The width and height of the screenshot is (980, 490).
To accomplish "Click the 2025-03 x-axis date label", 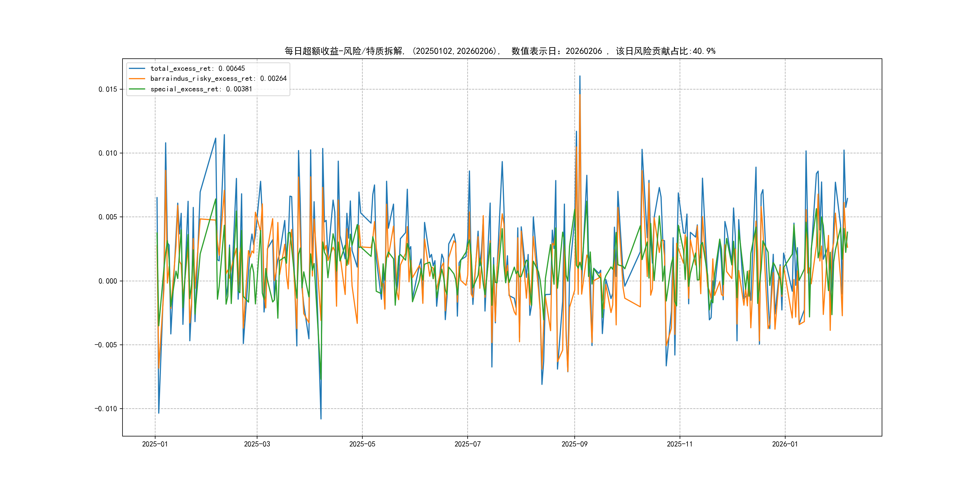I will pyautogui.click(x=257, y=444).
